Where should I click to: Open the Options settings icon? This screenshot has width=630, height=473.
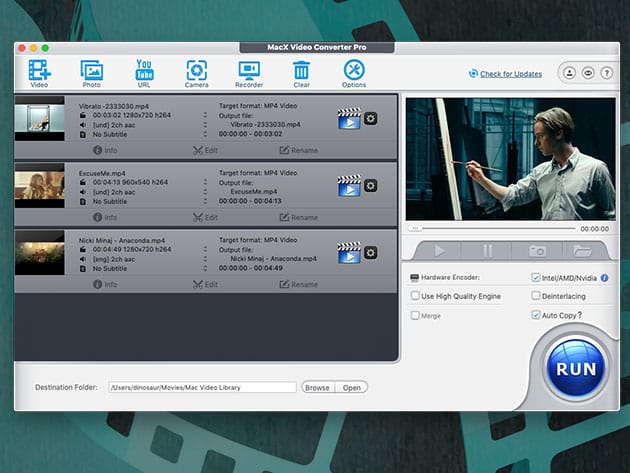point(354,71)
